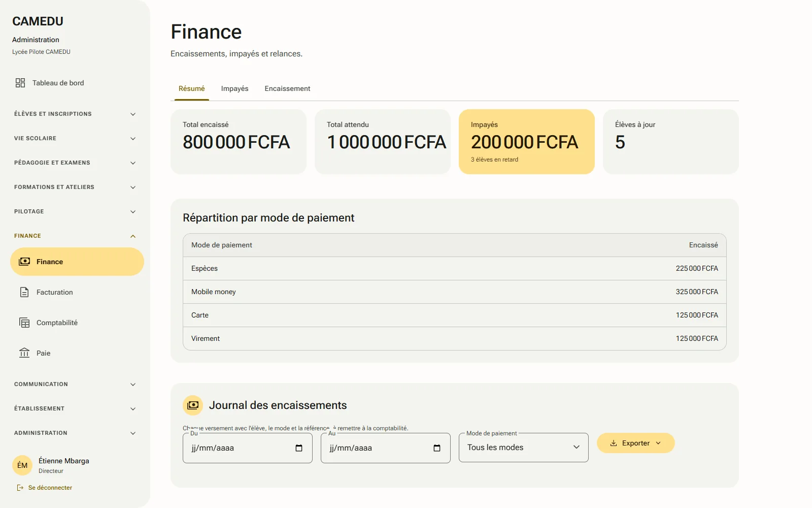Open the Comptabilité page
The width and height of the screenshot is (812, 508).
pyautogui.click(x=77, y=323)
